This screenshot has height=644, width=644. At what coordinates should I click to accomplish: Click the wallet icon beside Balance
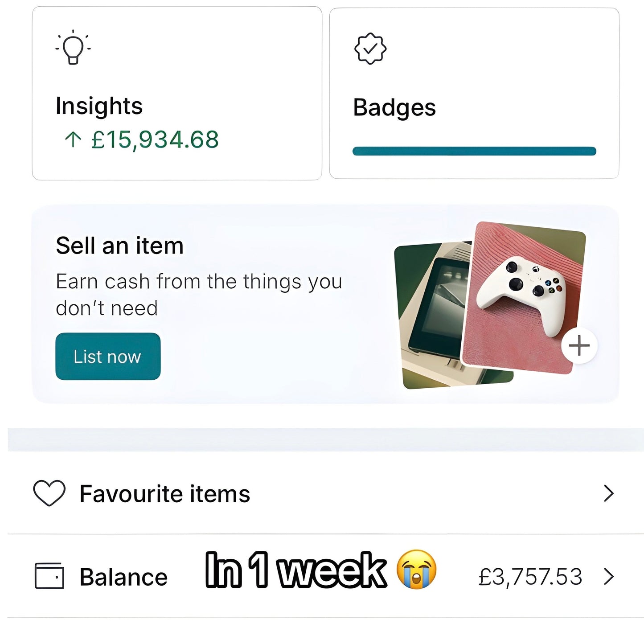click(x=49, y=576)
